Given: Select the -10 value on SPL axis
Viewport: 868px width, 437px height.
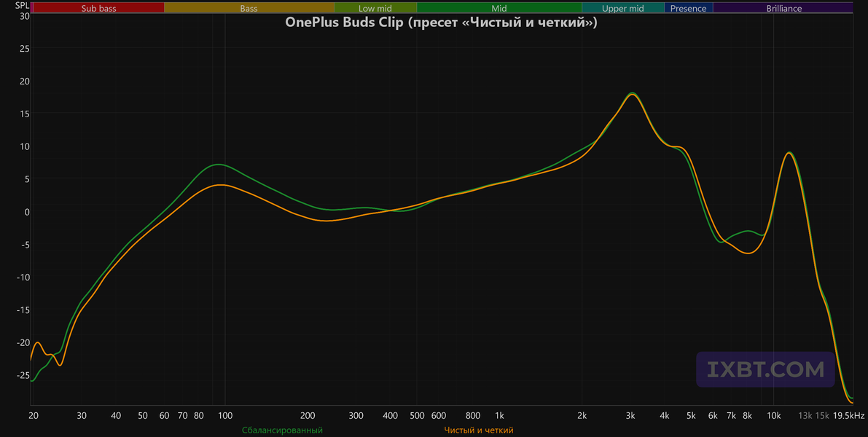Looking at the screenshot, I should [x=22, y=277].
